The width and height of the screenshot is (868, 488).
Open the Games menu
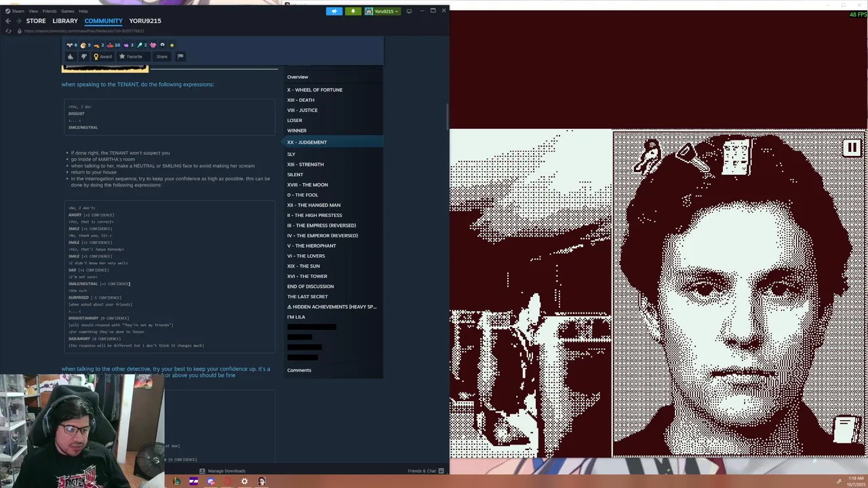click(68, 11)
